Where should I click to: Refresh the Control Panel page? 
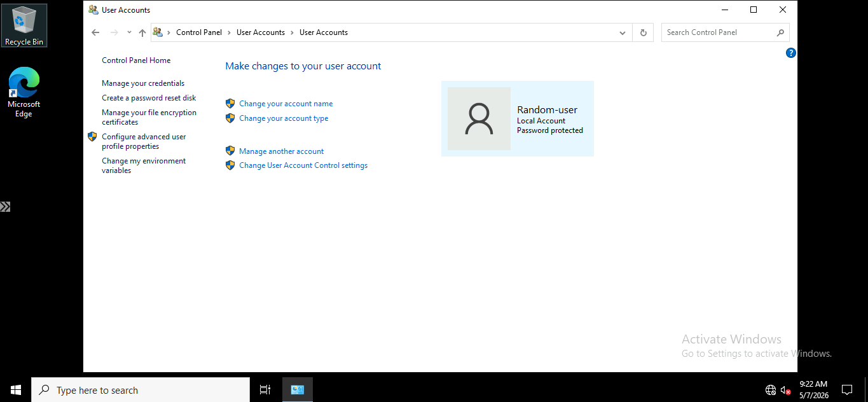coord(644,32)
